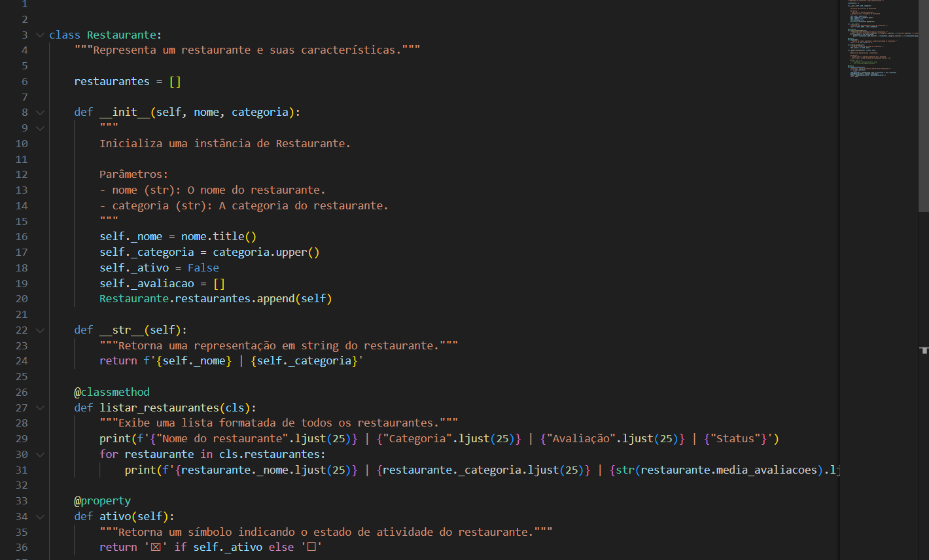Click 'categoria.upper()' on line 17

point(266,253)
